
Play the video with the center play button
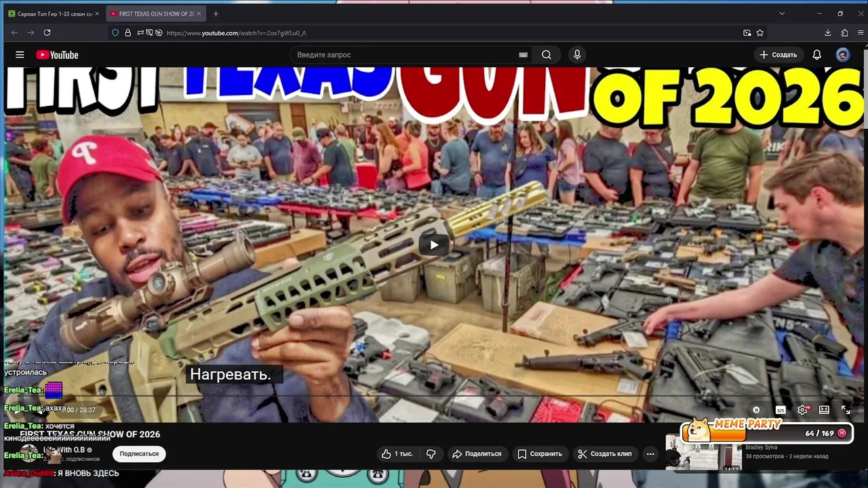pyautogui.click(x=434, y=245)
